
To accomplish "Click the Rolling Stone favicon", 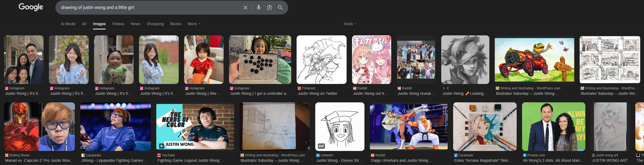I will tap(7, 155).
